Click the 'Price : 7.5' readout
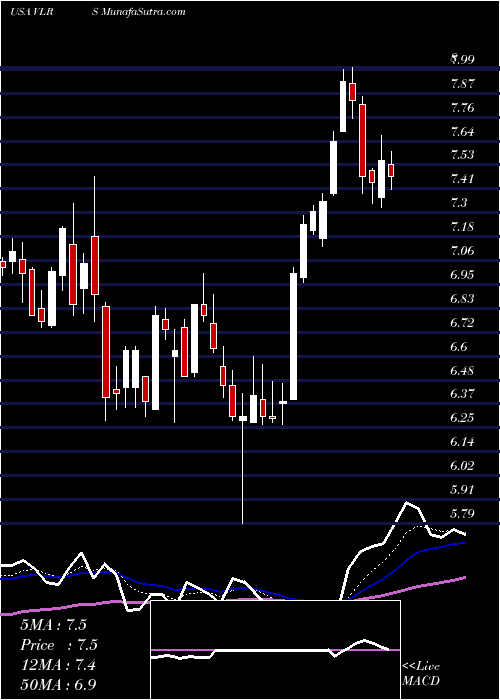This screenshot has width=500, height=700. coord(59,645)
